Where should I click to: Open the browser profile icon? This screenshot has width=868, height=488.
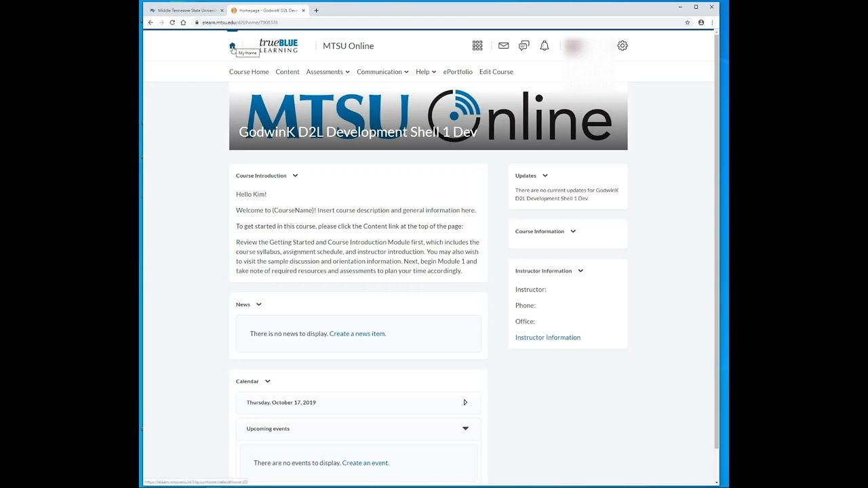click(701, 22)
